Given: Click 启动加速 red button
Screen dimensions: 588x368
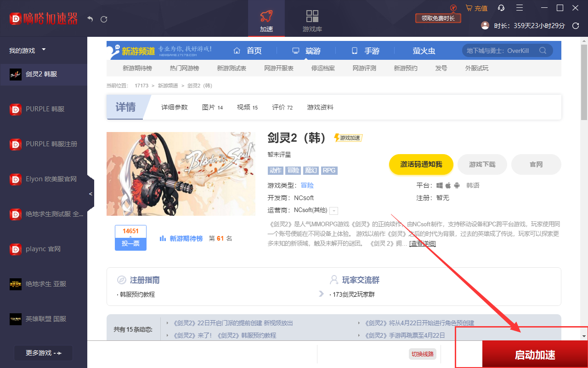Looking at the screenshot, I should coord(535,355).
